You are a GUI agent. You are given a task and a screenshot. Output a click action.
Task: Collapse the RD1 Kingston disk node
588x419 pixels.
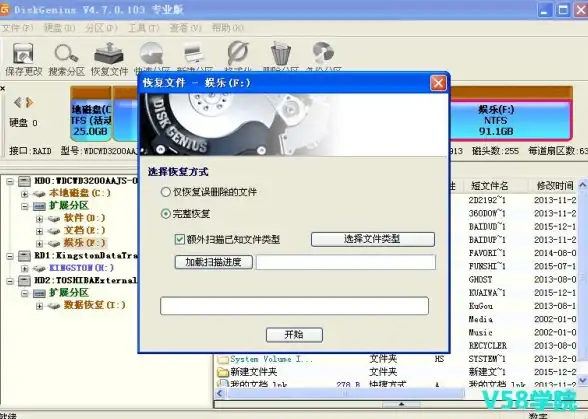point(10,256)
